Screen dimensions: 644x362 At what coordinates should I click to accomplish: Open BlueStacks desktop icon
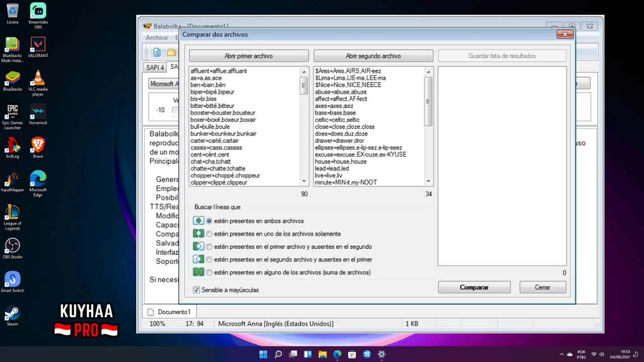click(13, 81)
